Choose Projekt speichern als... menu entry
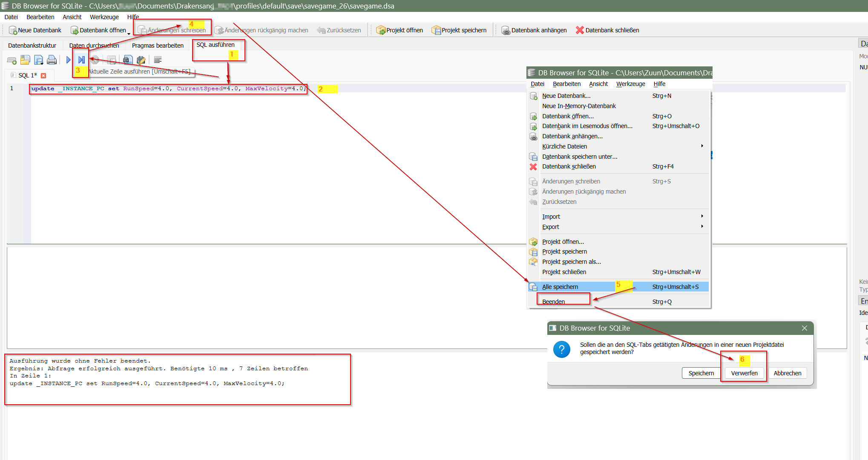This screenshot has height=460, width=868. click(619, 262)
